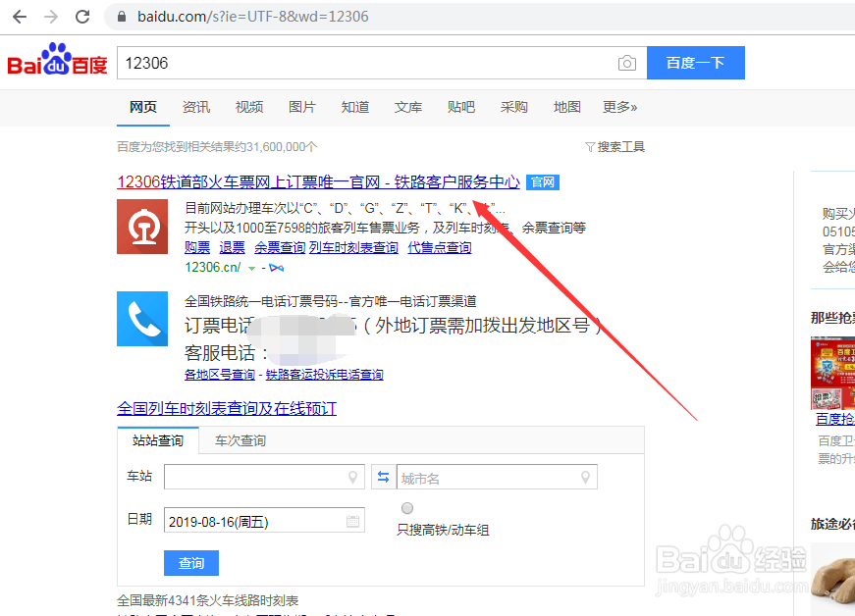
Task: Switch to the 视频 tab
Action: (x=249, y=107)
